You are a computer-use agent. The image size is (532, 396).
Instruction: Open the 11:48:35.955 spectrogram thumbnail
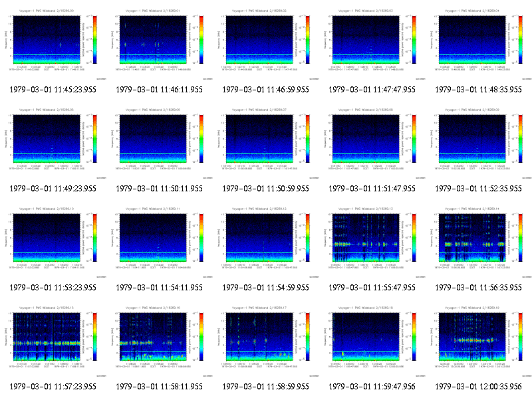(x=479, y=44)
